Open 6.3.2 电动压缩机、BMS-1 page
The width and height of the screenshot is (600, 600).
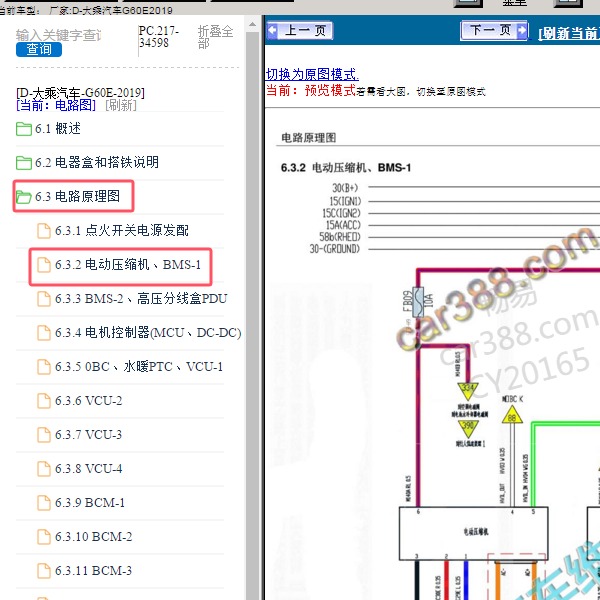coord(128,264)
